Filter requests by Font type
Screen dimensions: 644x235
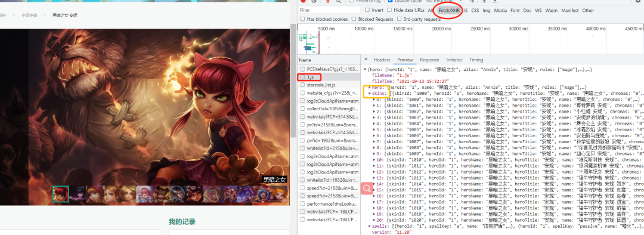515,11
